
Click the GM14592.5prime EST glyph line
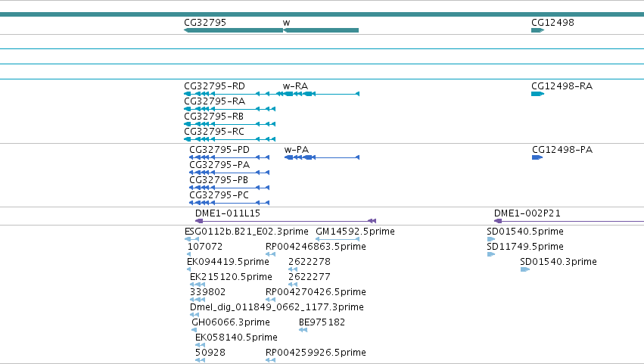pyautogui.click(x=338, y=239)
